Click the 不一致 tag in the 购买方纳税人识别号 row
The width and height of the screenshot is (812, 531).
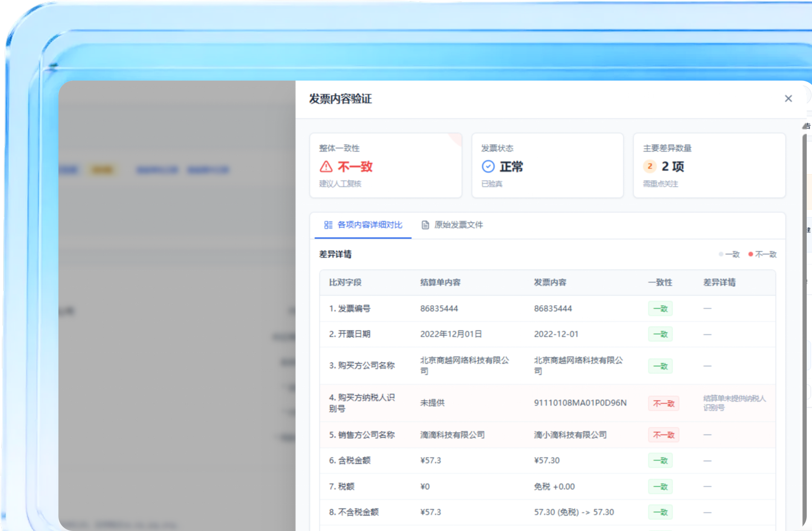coord(664,403)
